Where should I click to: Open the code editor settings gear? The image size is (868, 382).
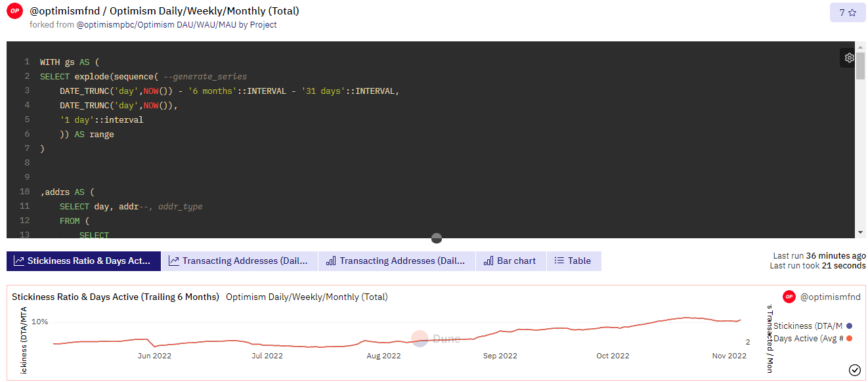(849, 58)
